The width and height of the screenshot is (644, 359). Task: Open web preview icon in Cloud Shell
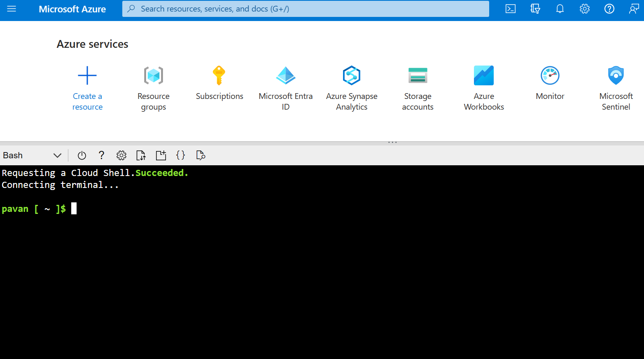tap(201, 155)
